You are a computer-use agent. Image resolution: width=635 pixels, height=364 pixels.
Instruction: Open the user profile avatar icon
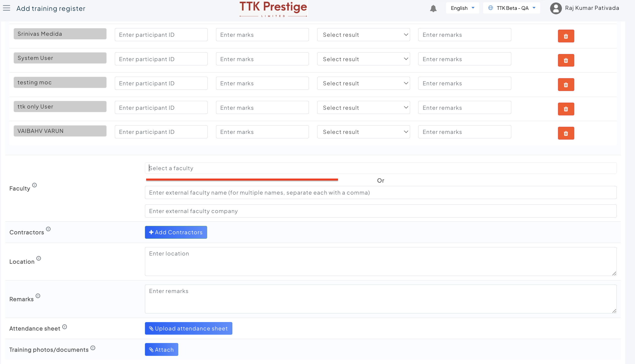(556, 8)
